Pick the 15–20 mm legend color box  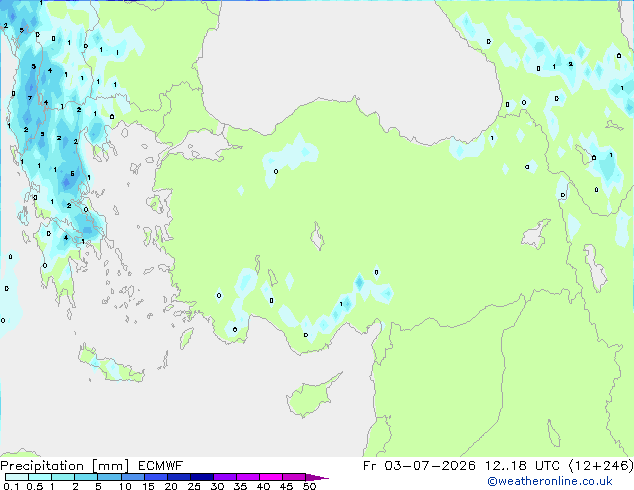(x=155, y=477)
